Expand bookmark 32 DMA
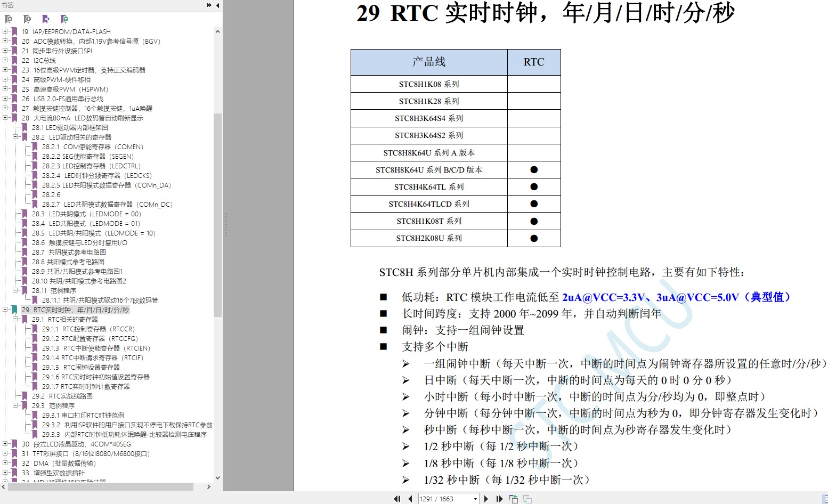 click(5, 463)
